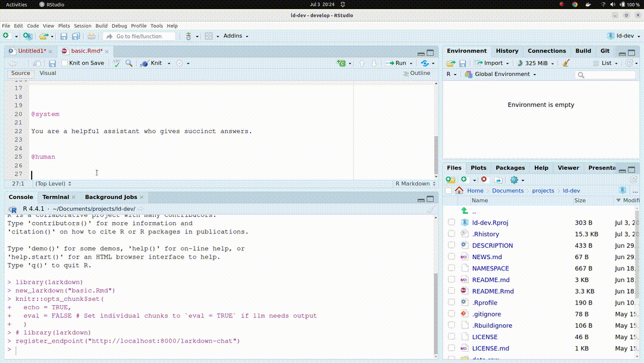
Task: Click the Environment search field
Action: [x=605, y=75]
